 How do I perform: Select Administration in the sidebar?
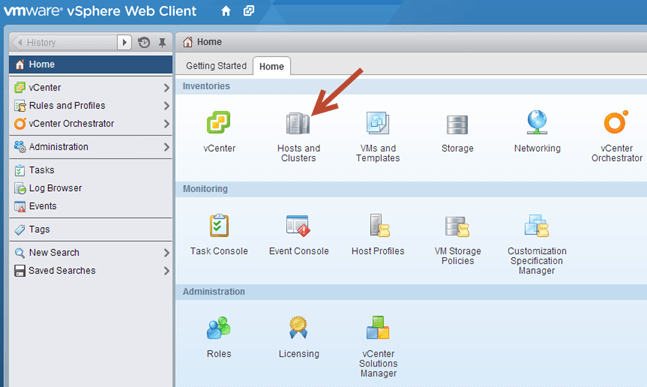click(x=90, y=147)
